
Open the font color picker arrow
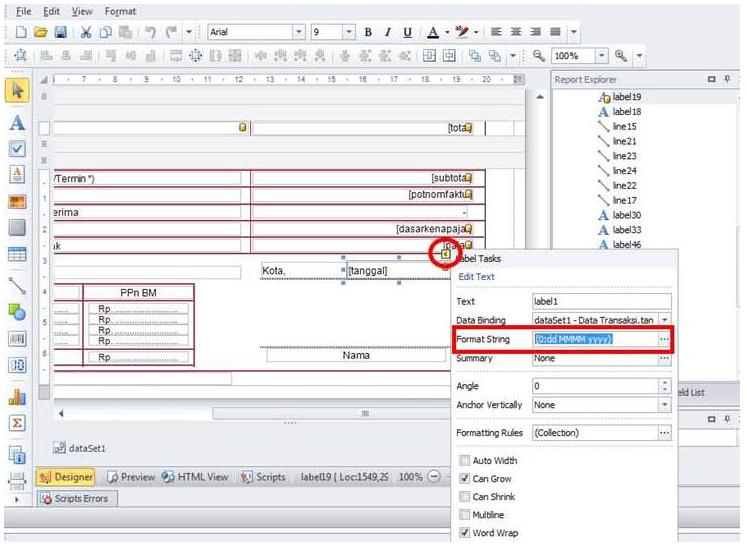[x=447, y=32]
